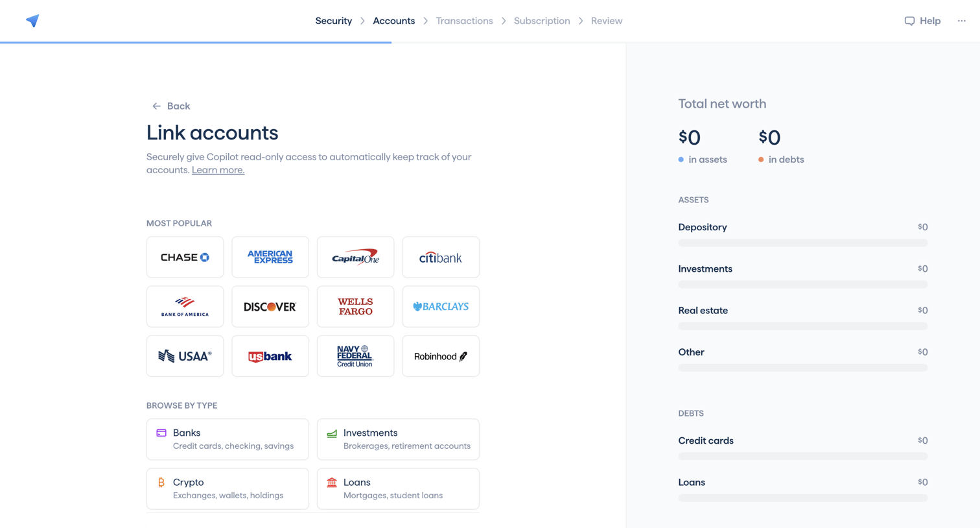This screenshot has width=980, height=528.
Task: Click the 'Depository' asset label
Action: (x=703, y=227)
